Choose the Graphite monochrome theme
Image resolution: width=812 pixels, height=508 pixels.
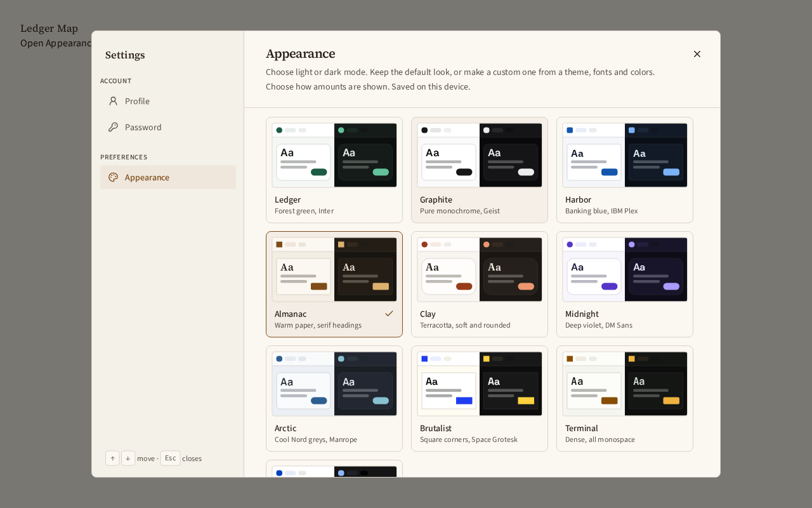pyautogui.click(x=480, y=170)
